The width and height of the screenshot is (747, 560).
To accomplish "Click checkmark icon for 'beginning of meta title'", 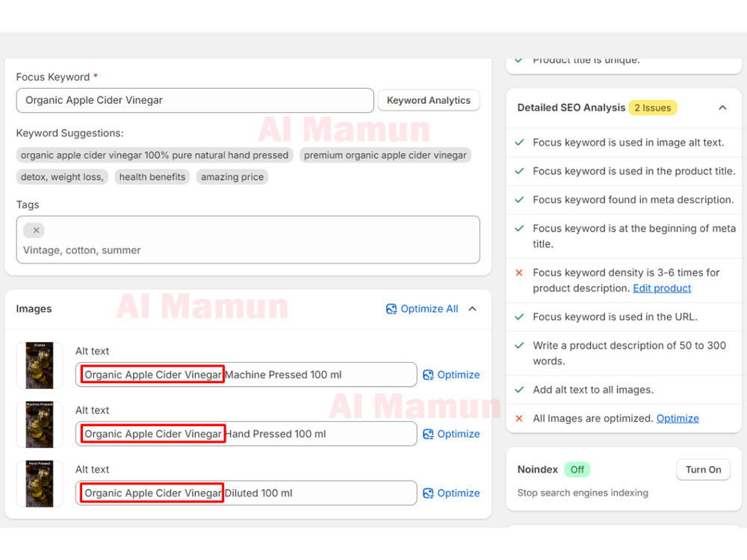I will click(x=519, y=228).
